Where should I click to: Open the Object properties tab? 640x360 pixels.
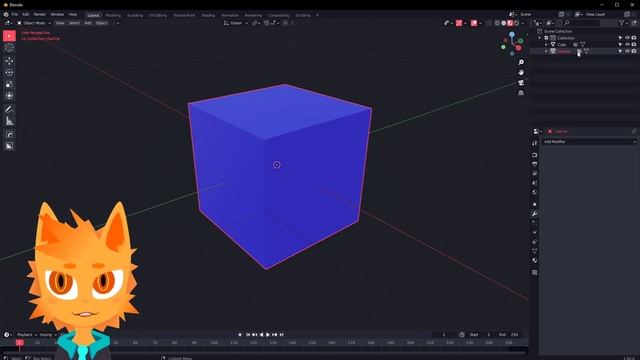[535, 204]
